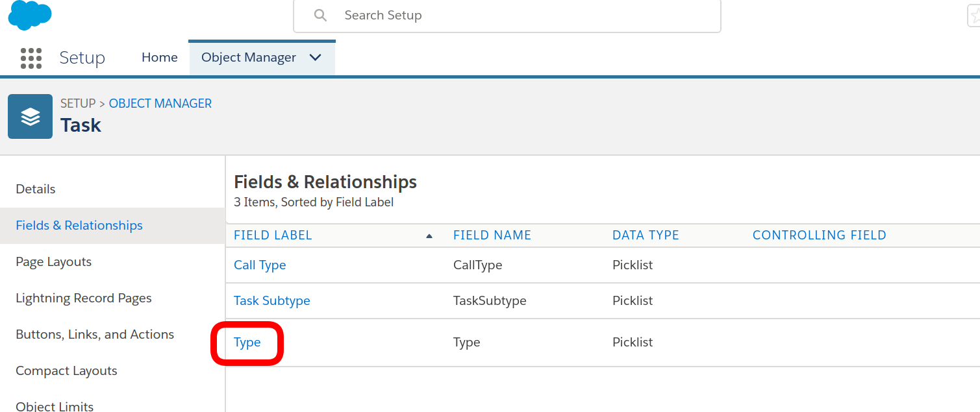Sort by Data Type column header
Image resolution: width=980 pixels, height=412 pixels.
pos(645,236)
